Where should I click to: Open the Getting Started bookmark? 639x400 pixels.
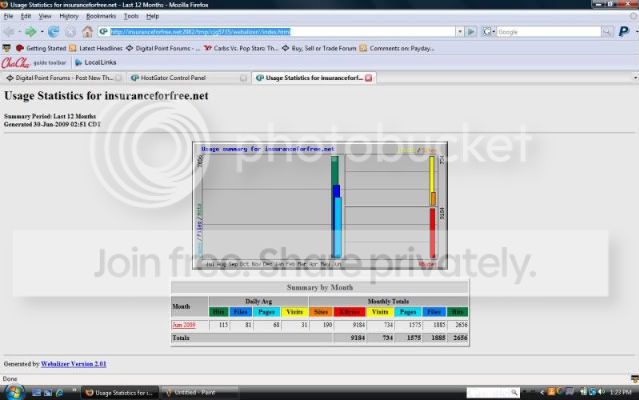[41, 48]
